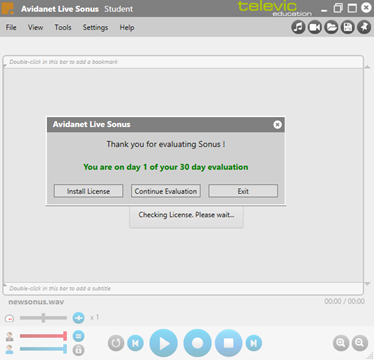
Task: Save recording with the floppy disk icon
Action: (x=348, y=27)
